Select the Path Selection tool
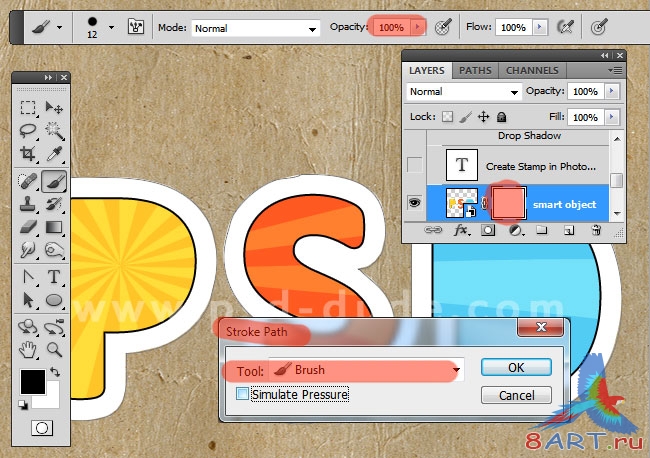Viewport: 650px width, 458px height. 28,300
